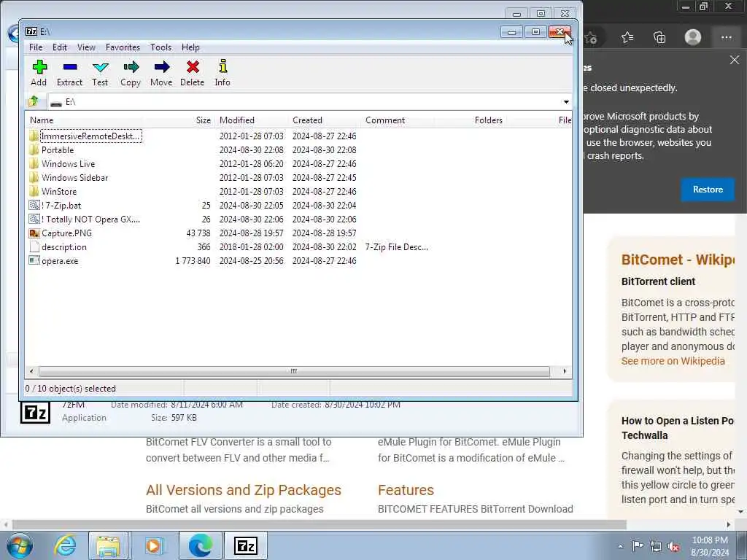Expand the E:\ address path dropdown

566,102
